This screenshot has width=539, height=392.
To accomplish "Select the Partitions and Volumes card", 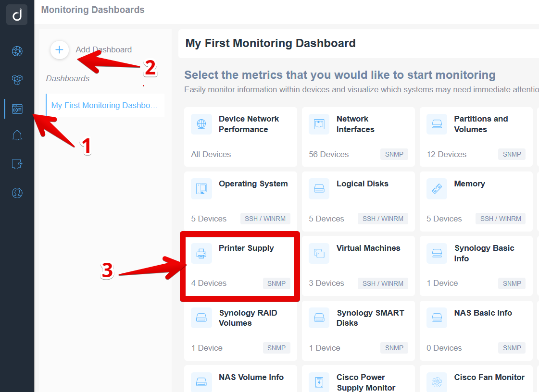I will [476, 137].
